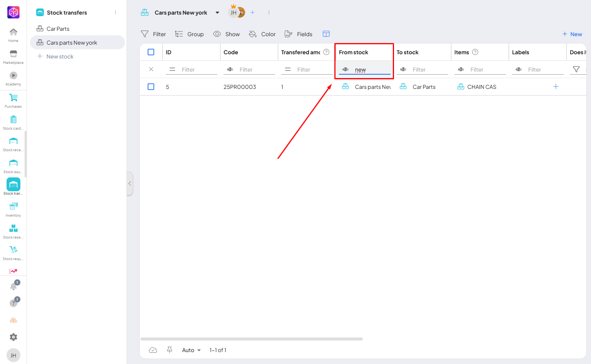Screen dimensions: 591x364
Task: Click the New button to add record
Action: click(x=572, y=34)
